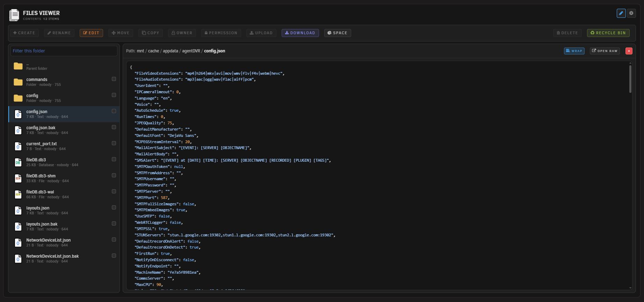Click the blue pencil edit icon top right
Image resolution: width=644 pixels, height=302 pixels.
pos(621,13)
